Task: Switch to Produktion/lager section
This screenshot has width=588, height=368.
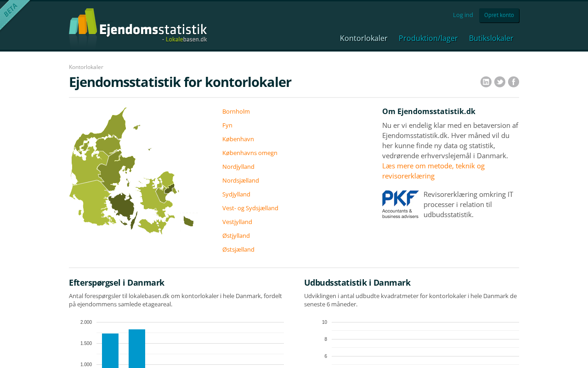Action: click(428, 38)
